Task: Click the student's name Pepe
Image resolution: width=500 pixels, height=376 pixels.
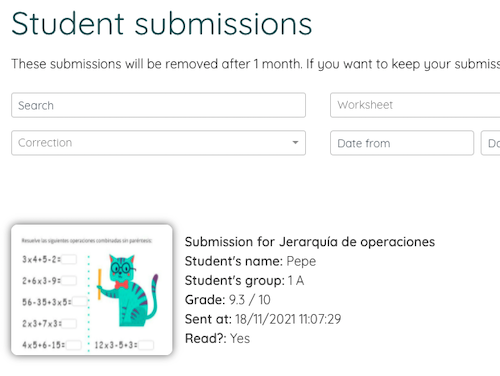Action: pos(301,261)
